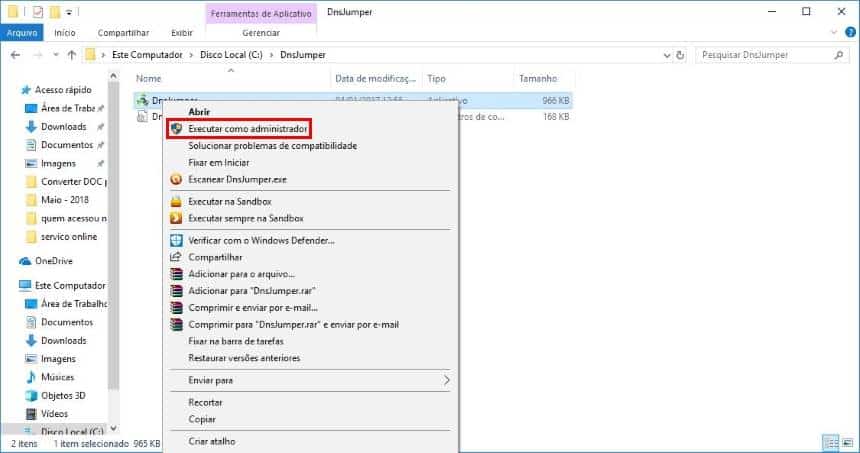Click chevron after Este Computador in the path
The width and height of the screenshot is (860, 453).
(x=191, y=55)
